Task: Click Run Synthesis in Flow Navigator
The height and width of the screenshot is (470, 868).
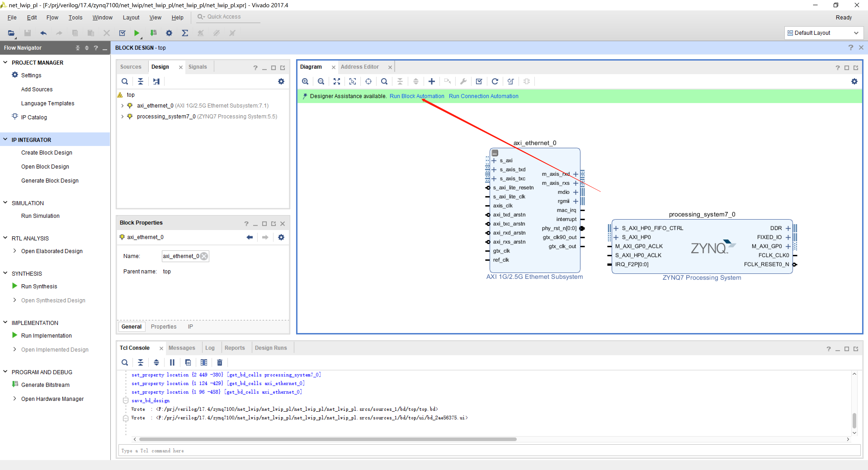Action: coord(39,286)
